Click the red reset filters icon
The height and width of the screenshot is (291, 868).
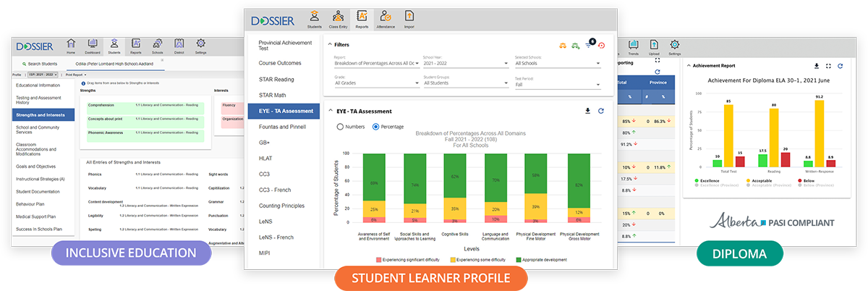point(601,45)
